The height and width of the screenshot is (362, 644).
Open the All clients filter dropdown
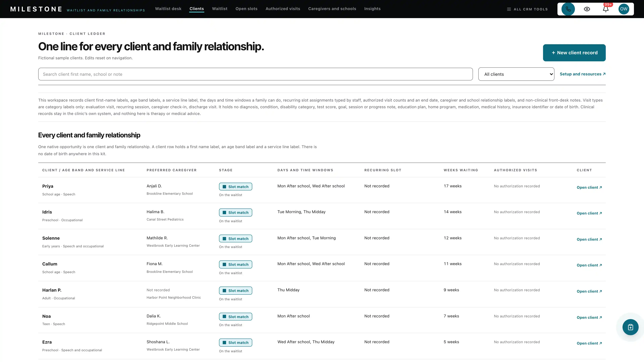click(516, 74)
